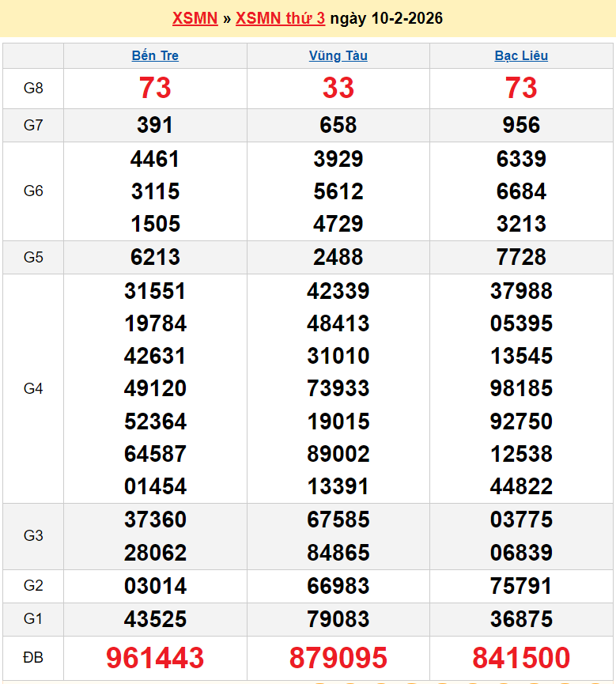Select the G7 number 658
This screenshot has width=616, height=684.
click(338, 125)
